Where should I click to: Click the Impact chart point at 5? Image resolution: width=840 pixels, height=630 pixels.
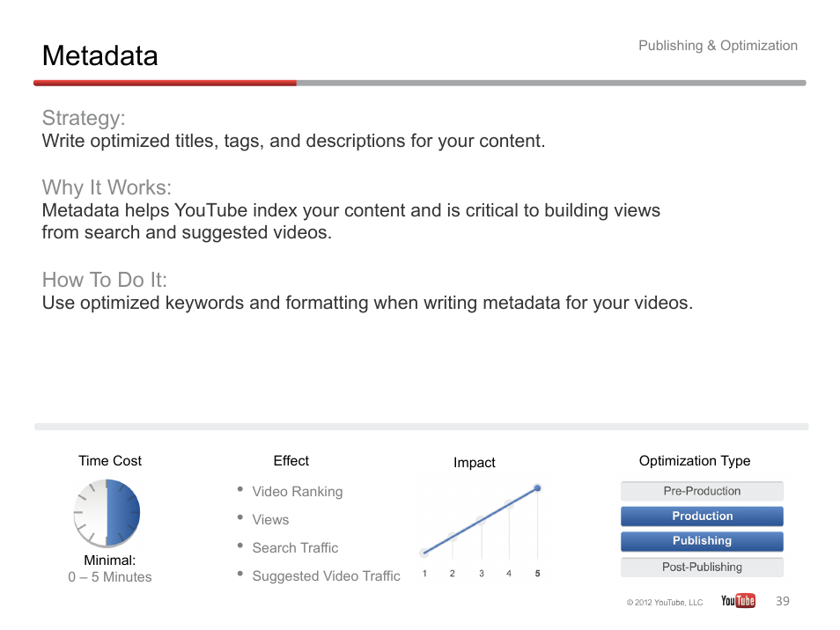click(537, 487)
